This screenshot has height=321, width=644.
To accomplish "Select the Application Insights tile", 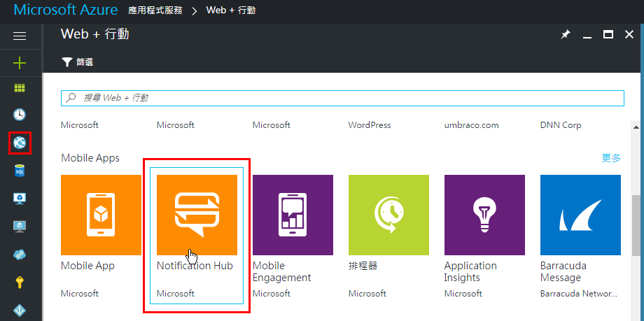I will (x=484, y=236).
